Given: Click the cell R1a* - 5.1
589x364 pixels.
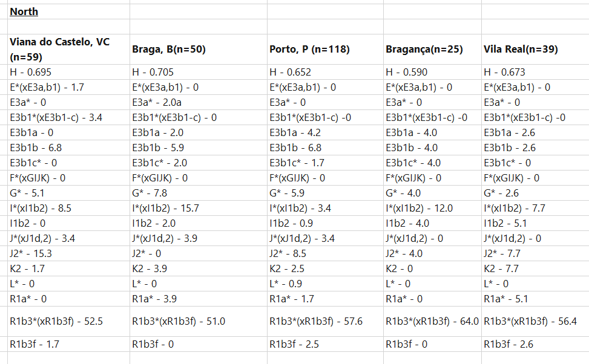Looking at the screenshot, I should point(535,299).
